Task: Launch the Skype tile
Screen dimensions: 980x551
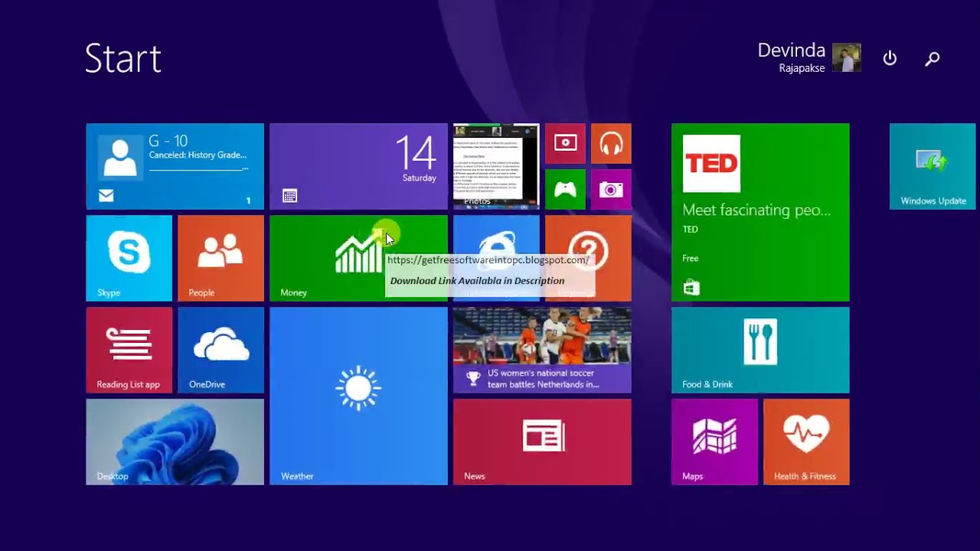Action: point(129,258)
